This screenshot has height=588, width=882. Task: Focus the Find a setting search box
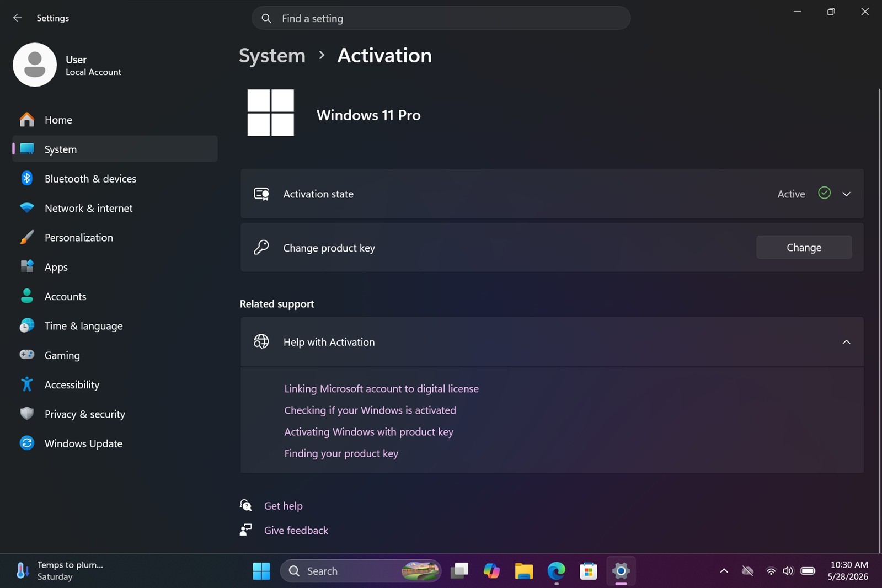coord(441,18)
